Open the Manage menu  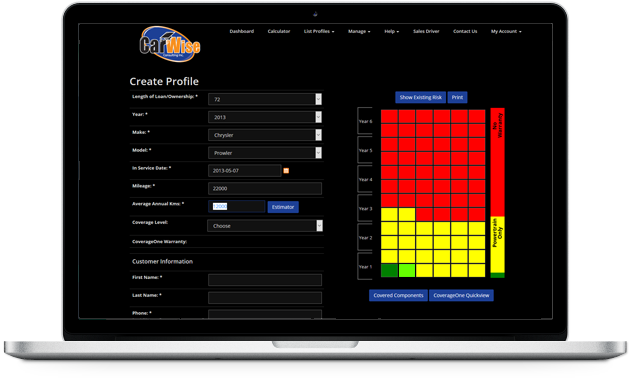[359, 31]
